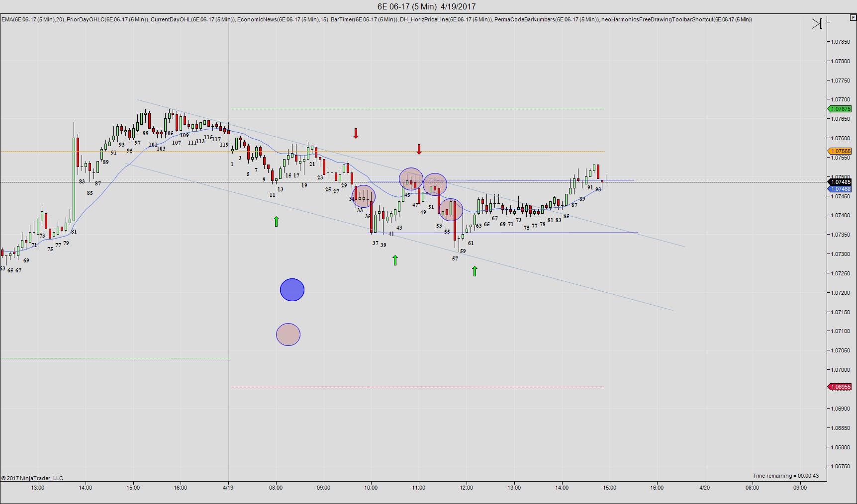Click the 1.07200 price axis label
Image resolution: width=857 pixels, height=504 pixels.
[x=841, y=293]
